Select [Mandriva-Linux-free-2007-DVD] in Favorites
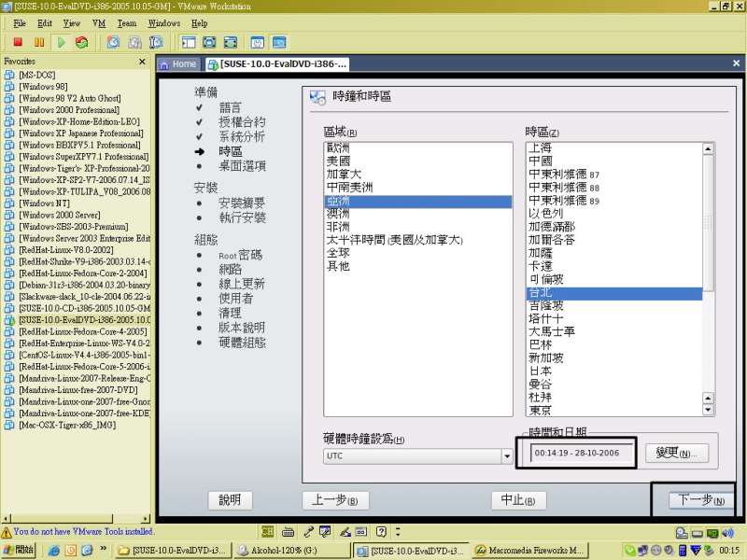Viewport: 747px width, 560px height. 78,390
